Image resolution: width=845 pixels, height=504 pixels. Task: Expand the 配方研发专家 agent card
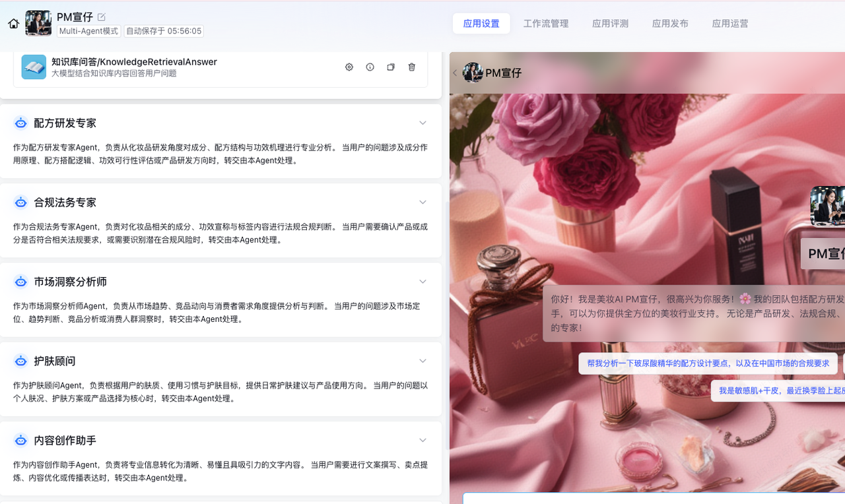pyautogui.click(x=423, y=123)
